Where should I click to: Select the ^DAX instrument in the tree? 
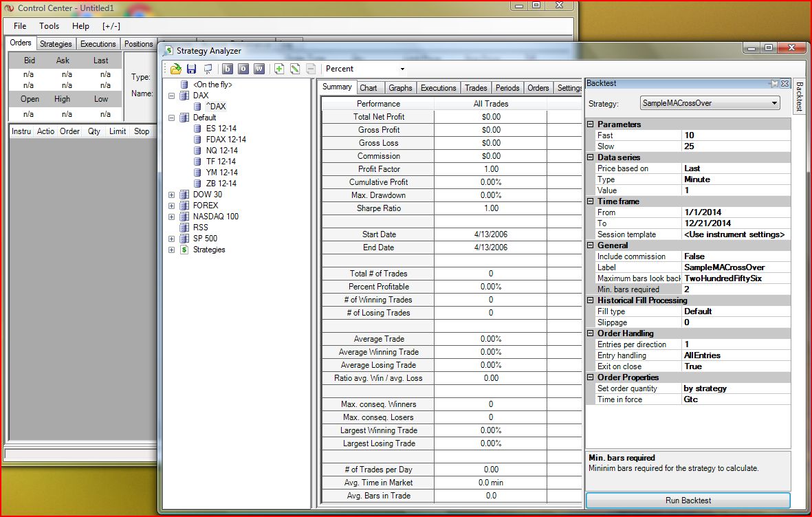[215, 106]
